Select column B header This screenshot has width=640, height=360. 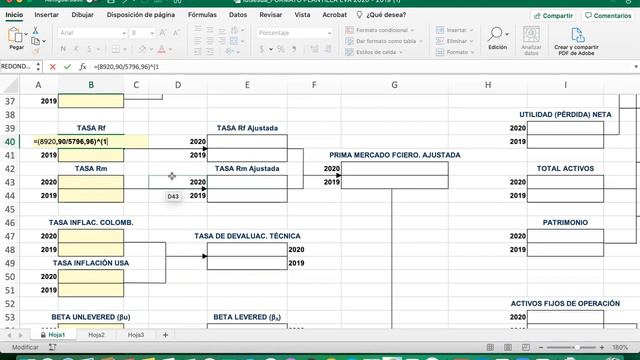coord(91,85)
